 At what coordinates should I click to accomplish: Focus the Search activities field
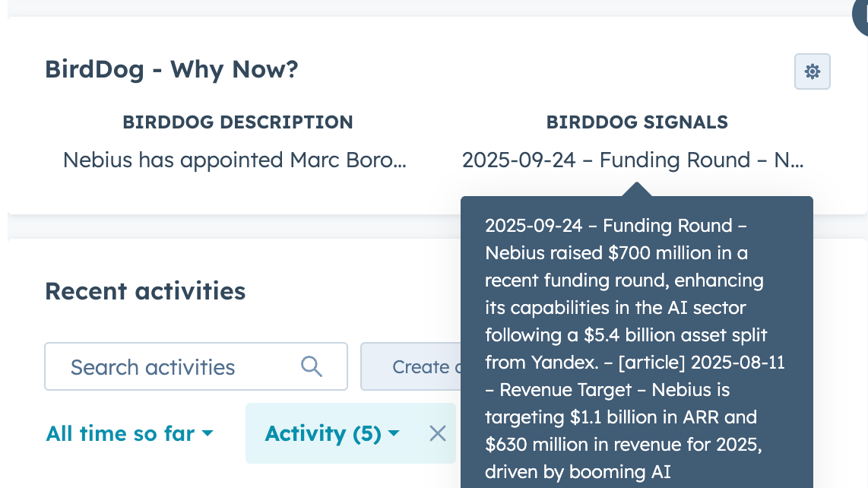pyautogui.click(x=175, y=366)
